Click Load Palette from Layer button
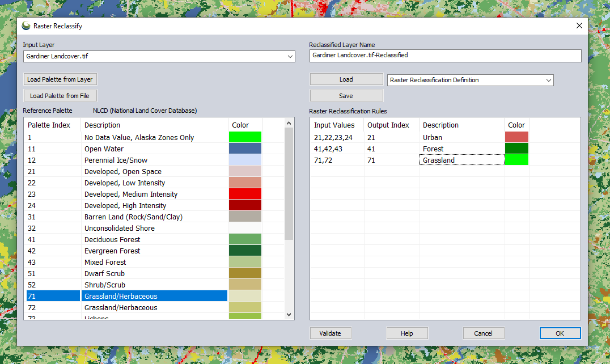This screenshot has height=364, width=610. pos(60,79)
